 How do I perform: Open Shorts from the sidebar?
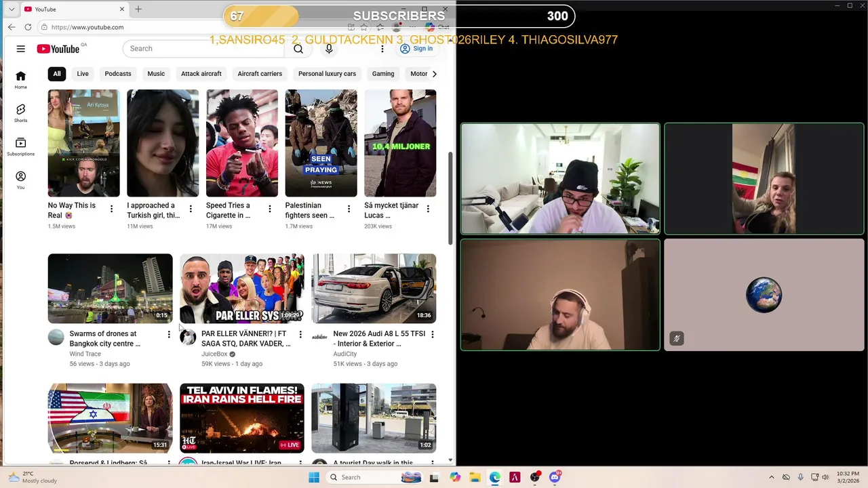pyautogui.click(x=21, y=113)
